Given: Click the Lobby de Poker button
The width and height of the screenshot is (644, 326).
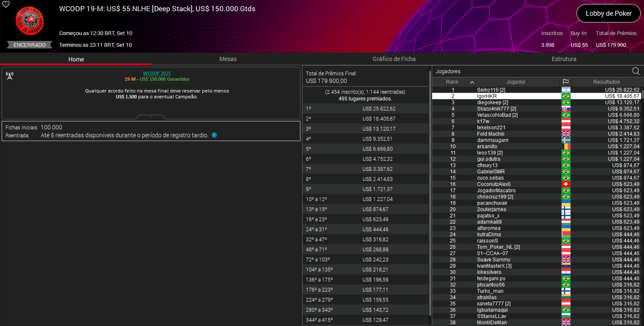Looking at the screenshot, I should pos(608,13).
